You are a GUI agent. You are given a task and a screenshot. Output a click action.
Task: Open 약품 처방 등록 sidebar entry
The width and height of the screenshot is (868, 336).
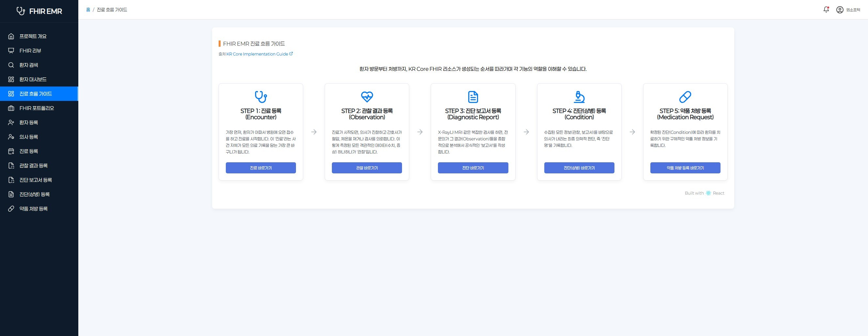39,209
